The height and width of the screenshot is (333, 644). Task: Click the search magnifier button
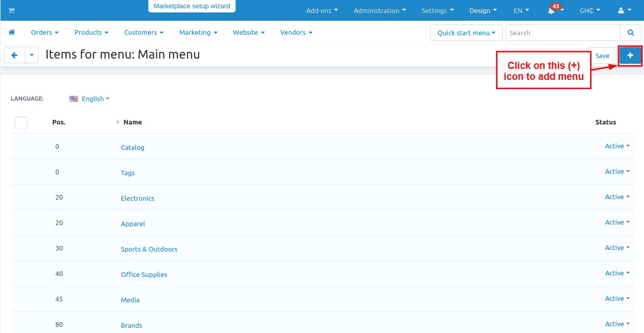[630, 33]
